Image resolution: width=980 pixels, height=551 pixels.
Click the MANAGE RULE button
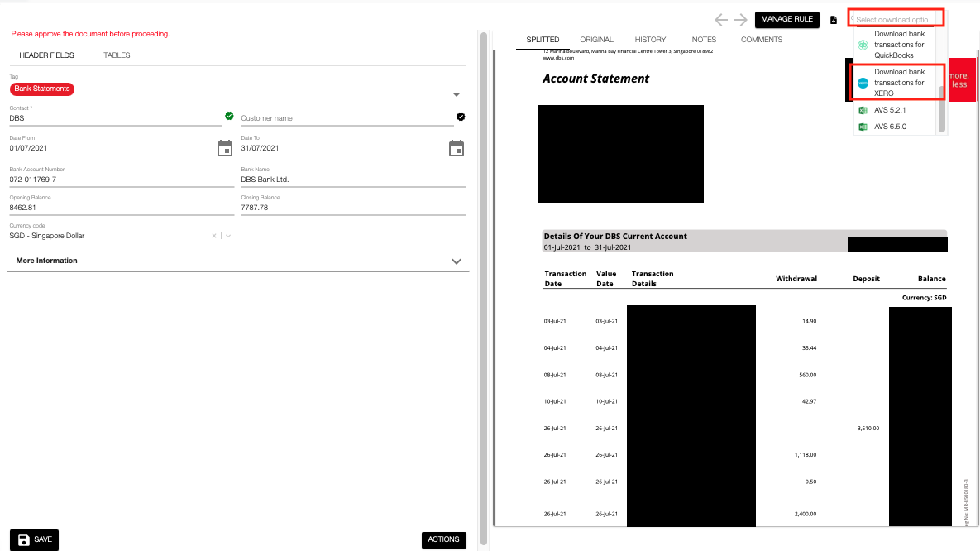tap(786, 19)
